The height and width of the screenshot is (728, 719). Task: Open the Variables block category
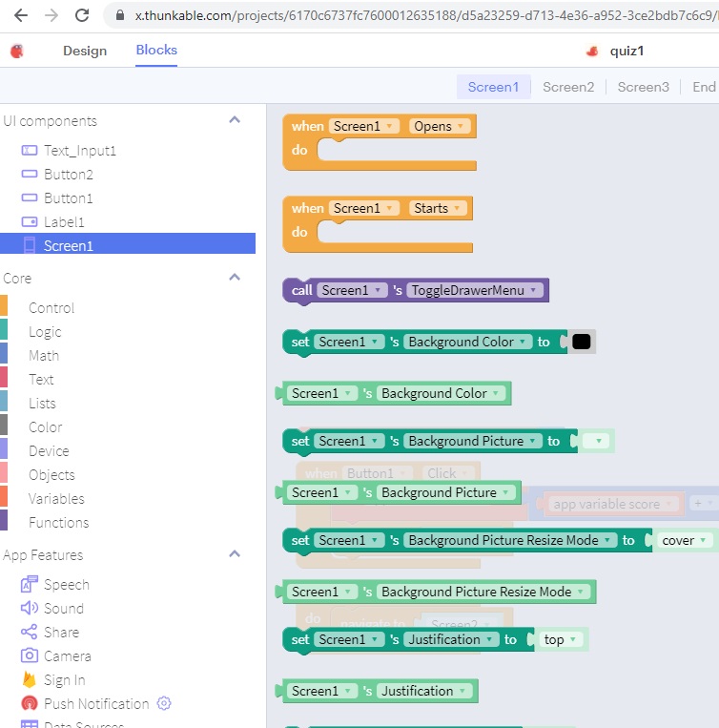point(56,499)
